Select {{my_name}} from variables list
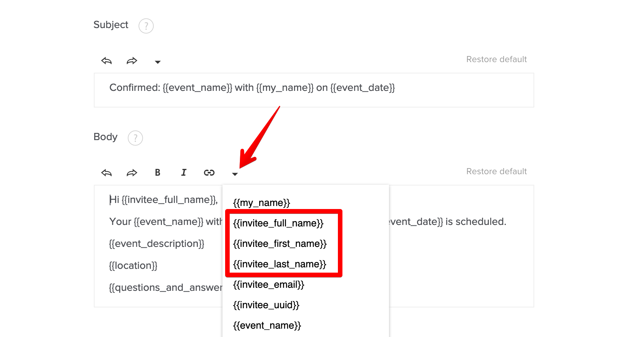The height and width of the screenshot is (337, 644). coord(261,203)
